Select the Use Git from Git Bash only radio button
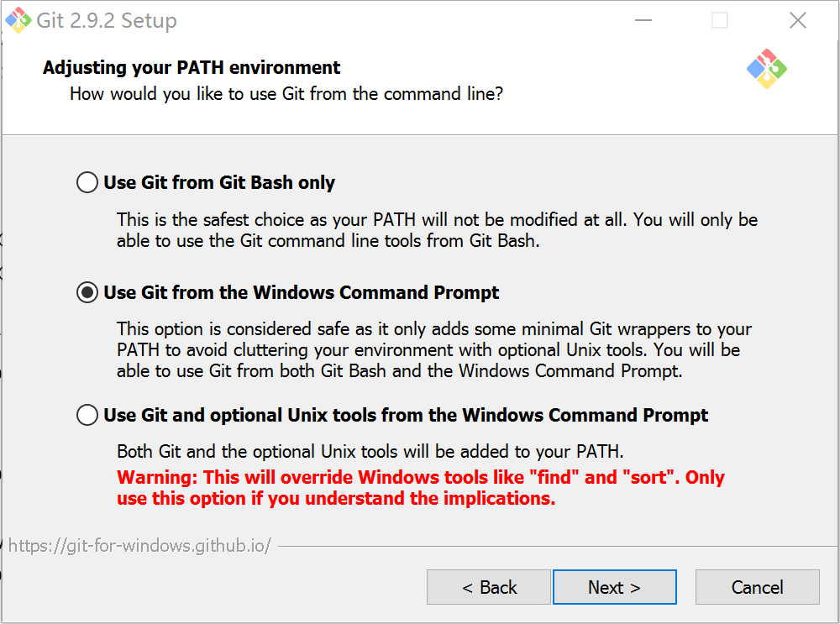 (87, 182)
